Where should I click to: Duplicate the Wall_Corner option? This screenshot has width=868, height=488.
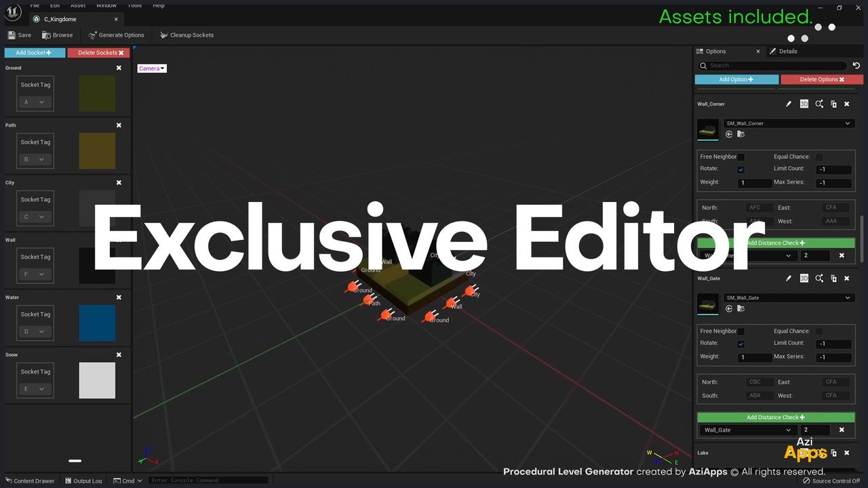[x=833, y=104]
